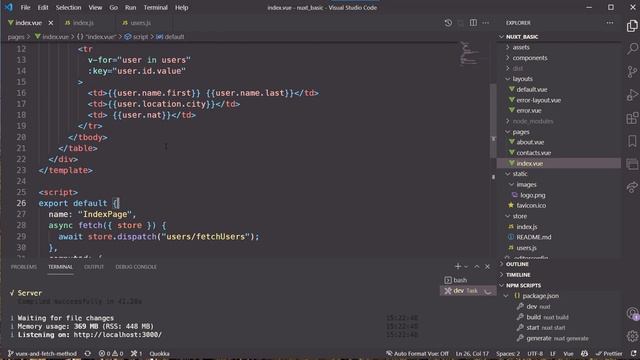This screenshot has width=640, height=360.
Task: Click the editor vertical scrollbar
Action: tap(493, 121)
